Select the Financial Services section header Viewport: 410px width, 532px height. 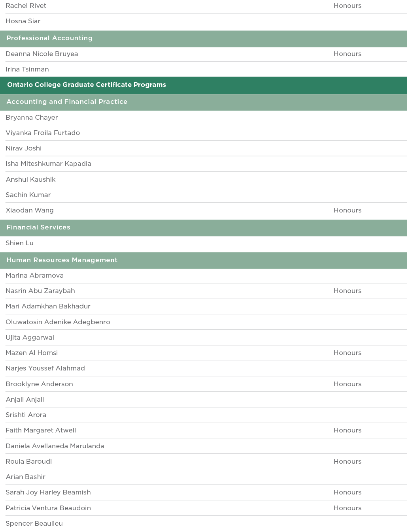38,227
